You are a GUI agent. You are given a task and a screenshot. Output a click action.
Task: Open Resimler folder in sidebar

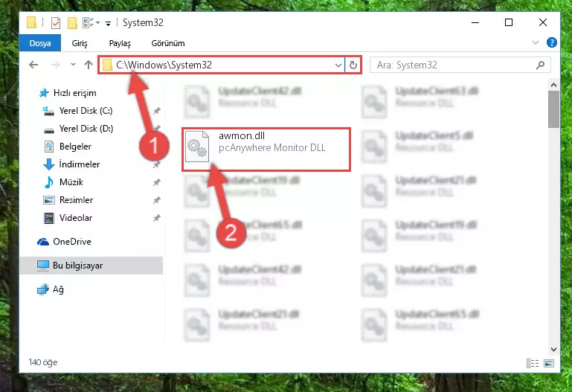[68, 200]
